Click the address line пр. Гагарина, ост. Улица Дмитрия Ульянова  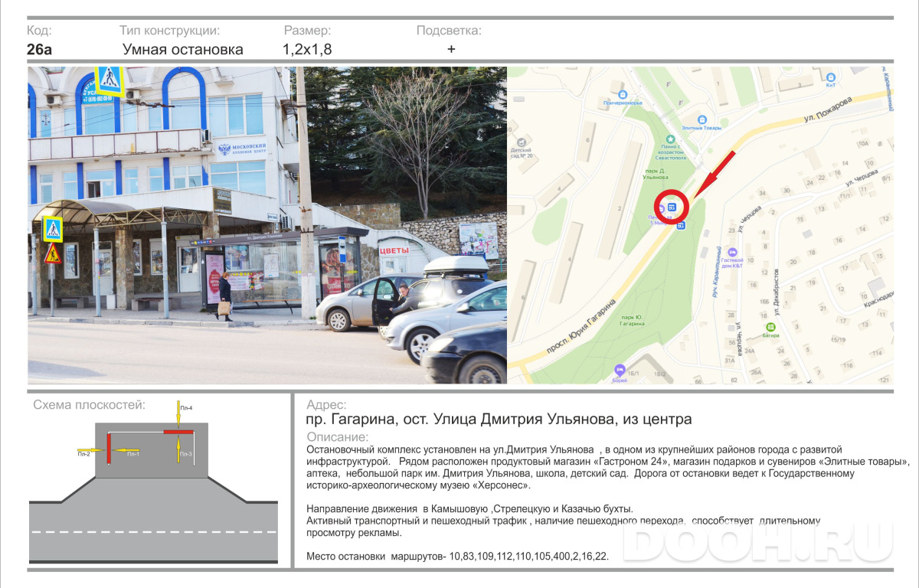click(499, 420)
